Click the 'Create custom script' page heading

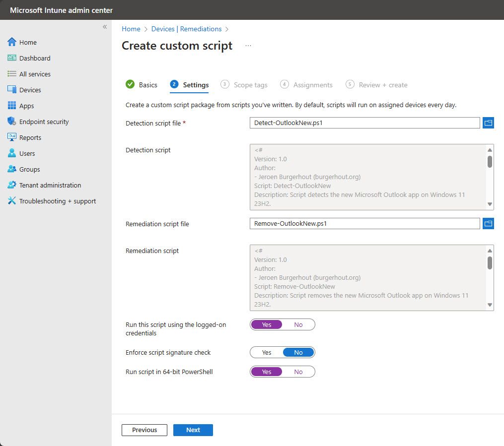tap(177, 46)
